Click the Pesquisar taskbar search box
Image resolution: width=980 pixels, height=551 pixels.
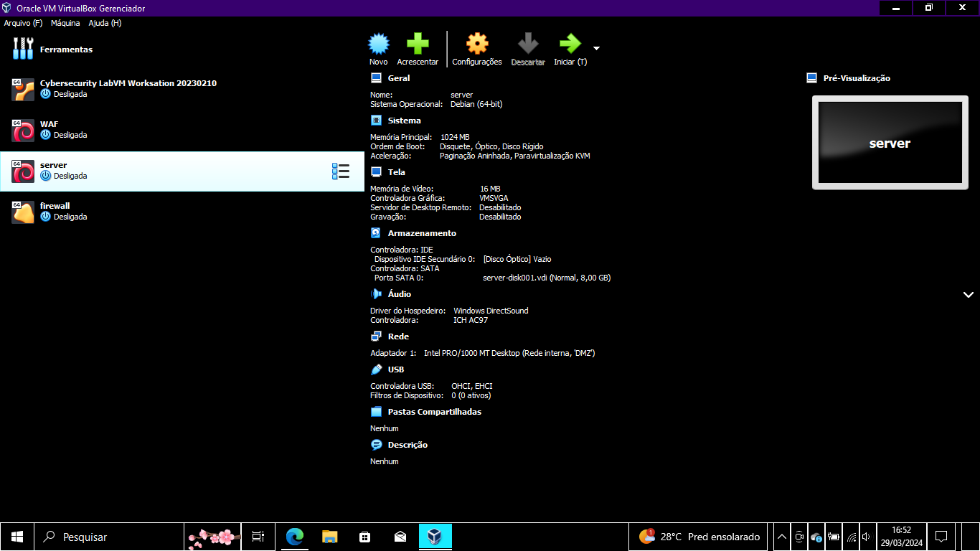point(108,537)
